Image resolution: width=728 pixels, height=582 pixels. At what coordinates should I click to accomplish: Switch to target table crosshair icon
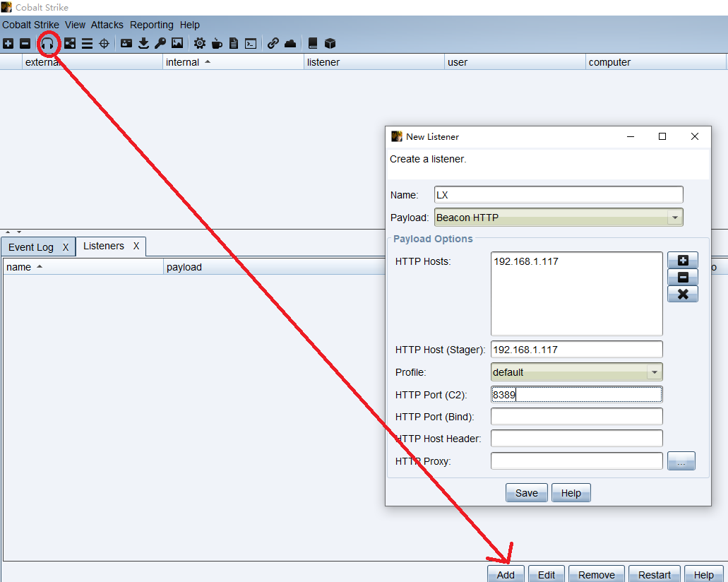[x=104, y=44]
